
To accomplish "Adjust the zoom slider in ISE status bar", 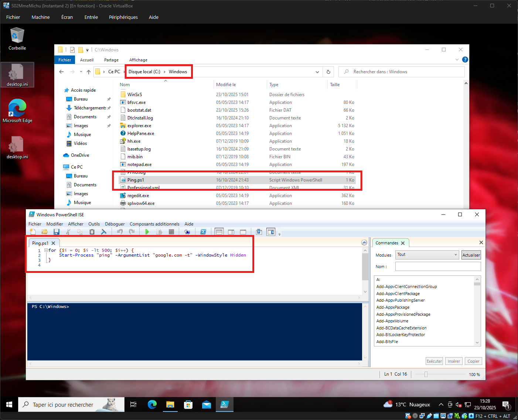I will click(x=426, y=374).
